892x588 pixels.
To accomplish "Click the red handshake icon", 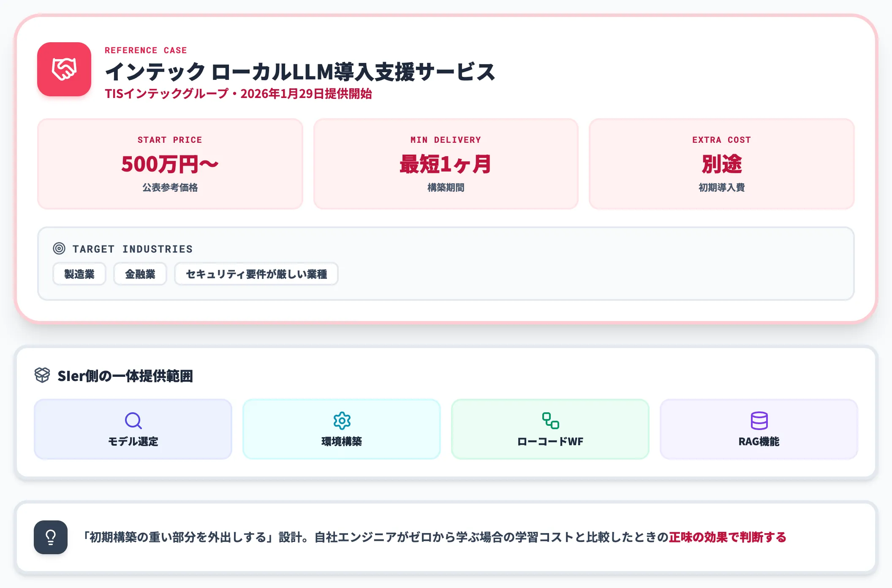I will point(64,69).
